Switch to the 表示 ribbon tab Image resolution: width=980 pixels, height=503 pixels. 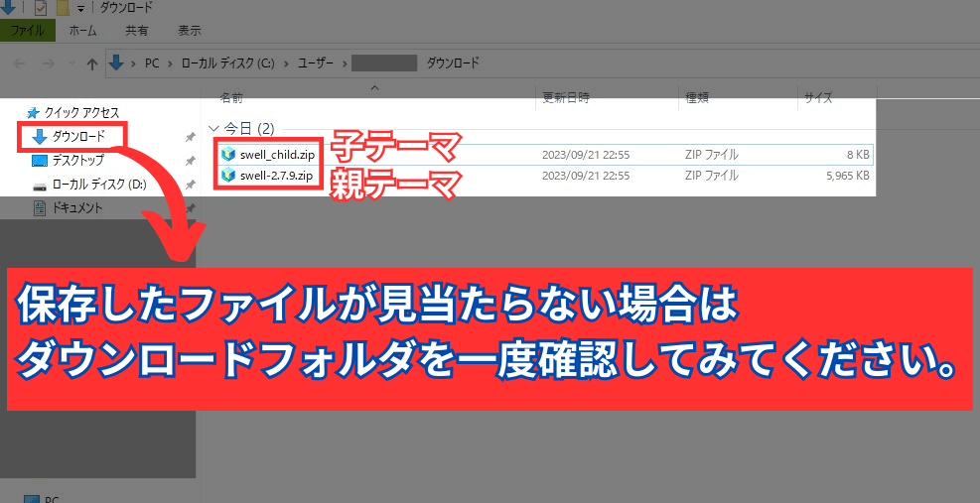(x=190, y=30)
